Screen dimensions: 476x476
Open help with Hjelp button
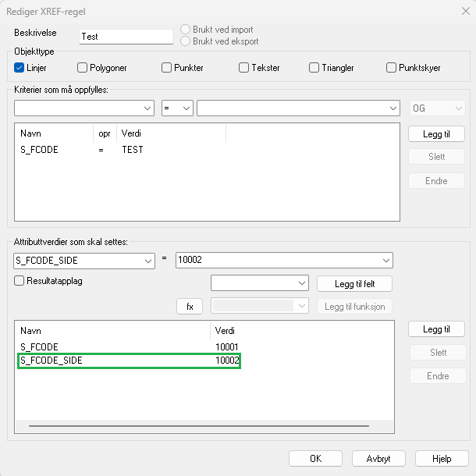click(442, 458)
